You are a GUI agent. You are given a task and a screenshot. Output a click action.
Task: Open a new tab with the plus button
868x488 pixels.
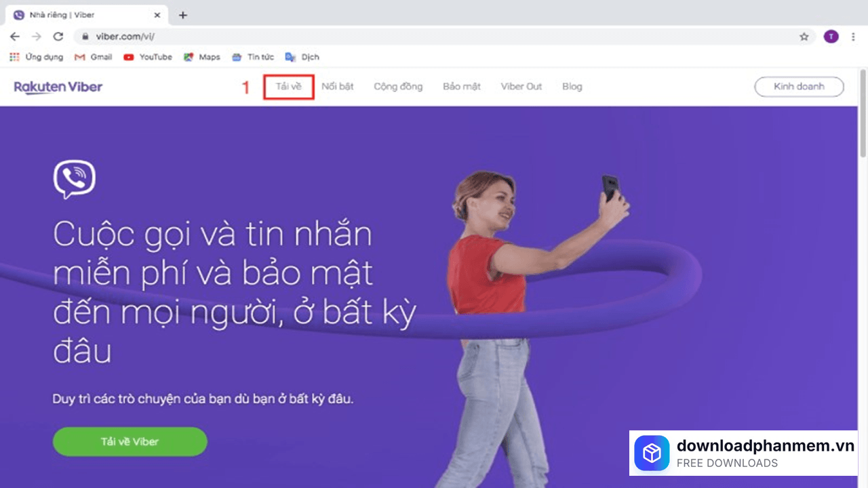coord(182,15)
